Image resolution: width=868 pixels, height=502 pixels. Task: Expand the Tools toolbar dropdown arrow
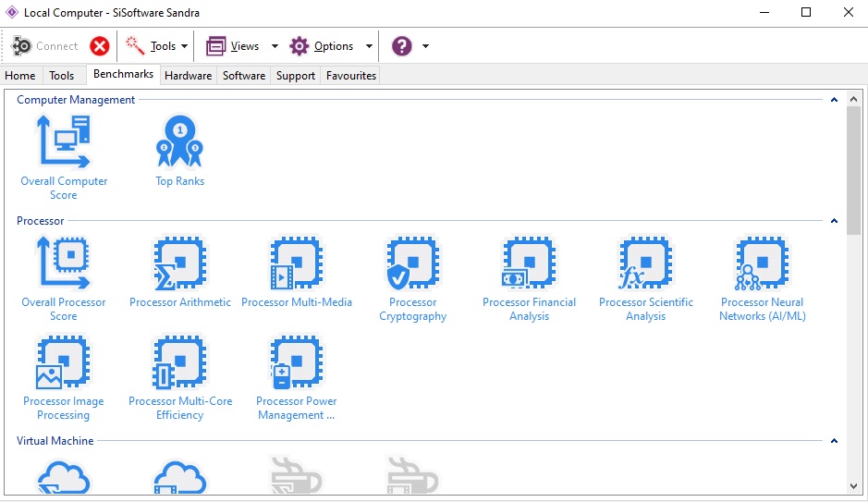184,46
